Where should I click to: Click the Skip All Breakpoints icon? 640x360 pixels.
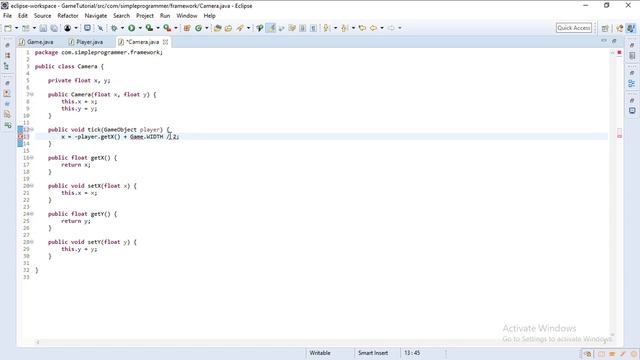(x=100, y=28)
